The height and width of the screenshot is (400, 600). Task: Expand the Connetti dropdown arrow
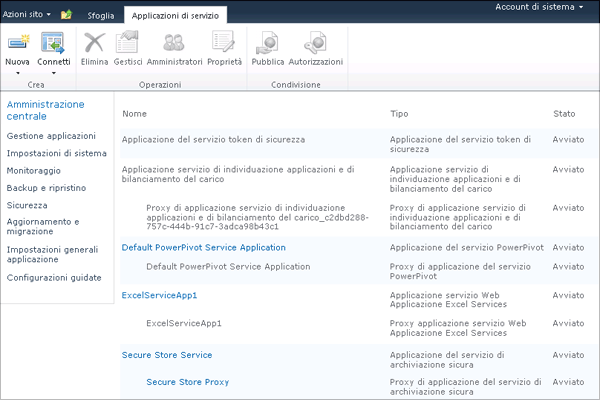(54, 73)
